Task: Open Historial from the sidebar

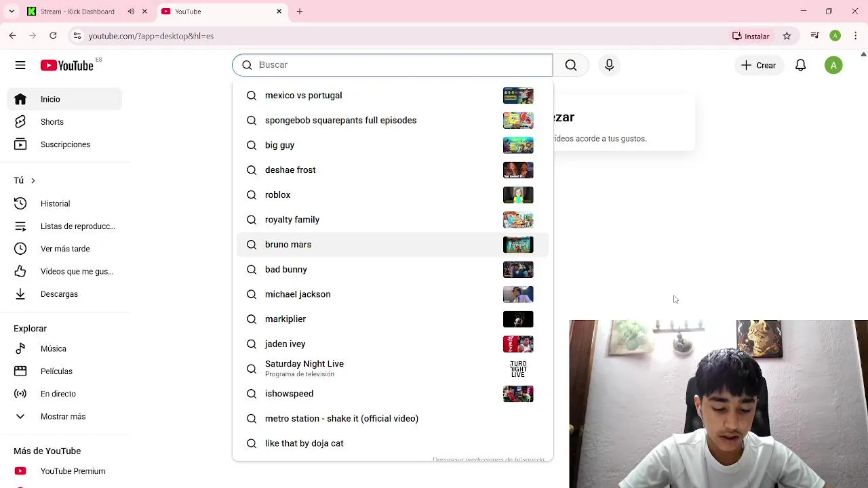Action: click(65, 203)
